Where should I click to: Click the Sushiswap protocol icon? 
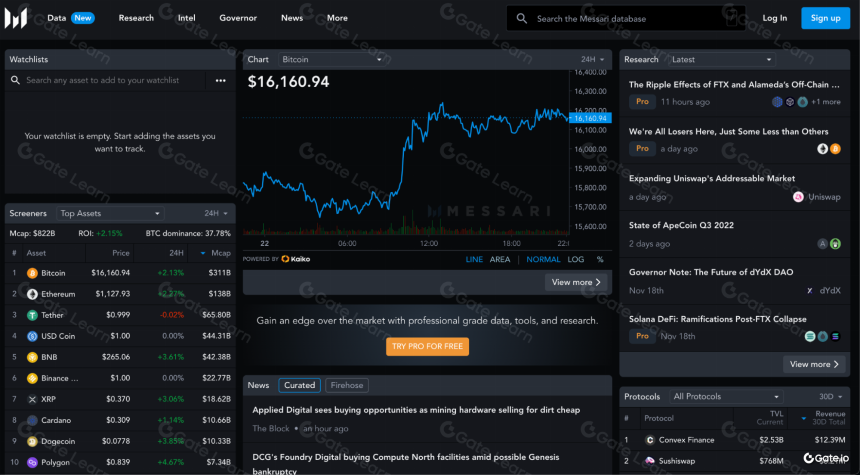(650, 461)
